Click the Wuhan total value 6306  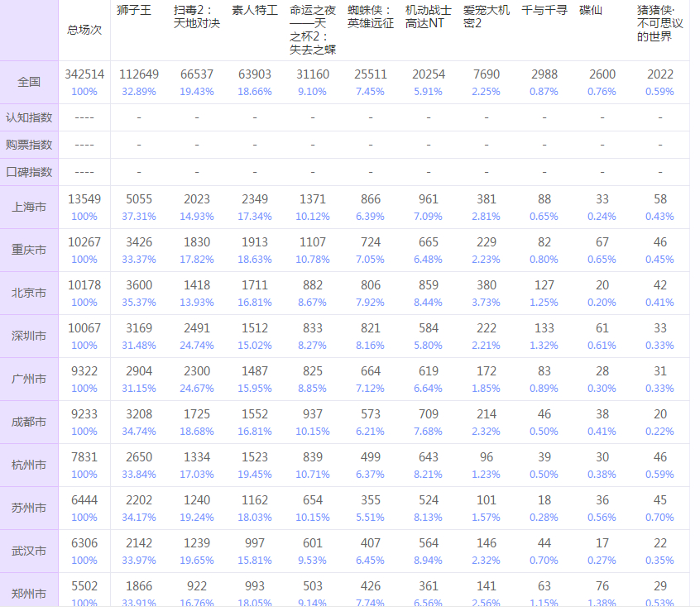coord(84,543)
